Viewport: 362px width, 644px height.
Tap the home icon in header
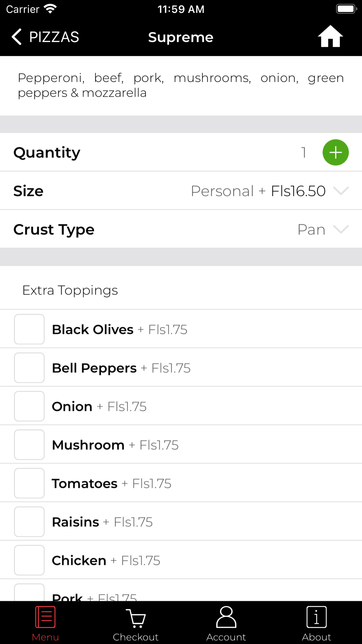click(x=330, y=37)
